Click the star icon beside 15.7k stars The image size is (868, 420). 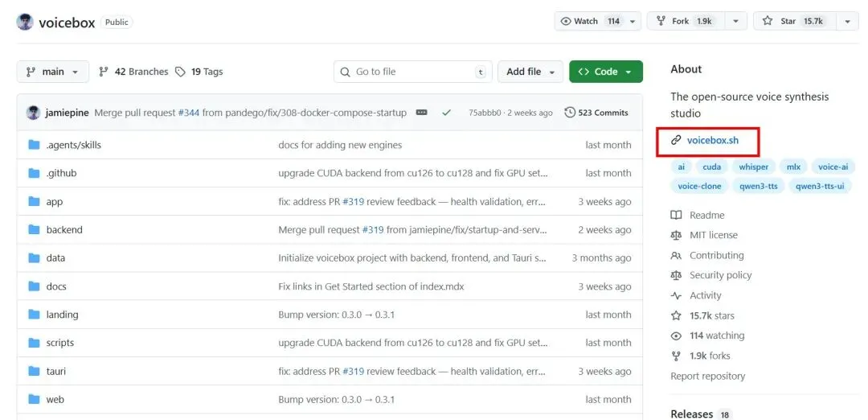676,316
